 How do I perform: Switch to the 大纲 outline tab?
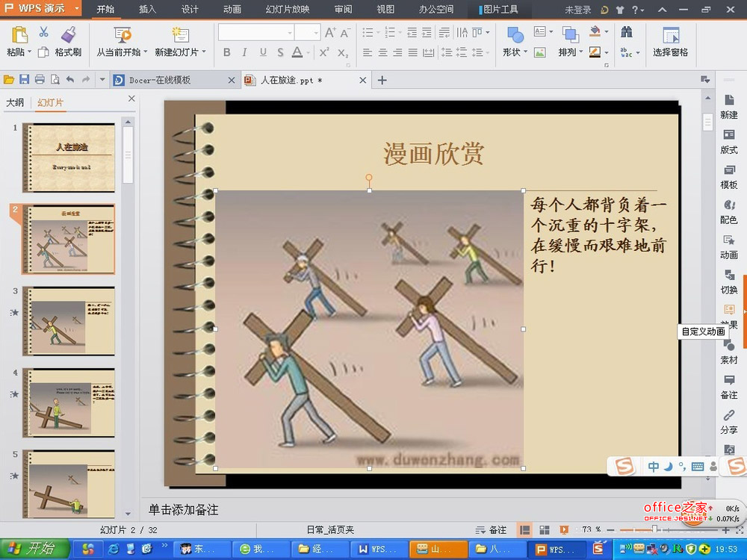click(15, 103)
